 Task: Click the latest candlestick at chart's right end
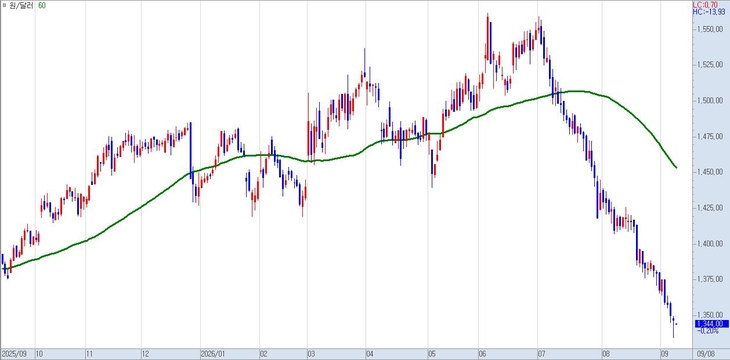pyautogui.click(x=676, y=324)
